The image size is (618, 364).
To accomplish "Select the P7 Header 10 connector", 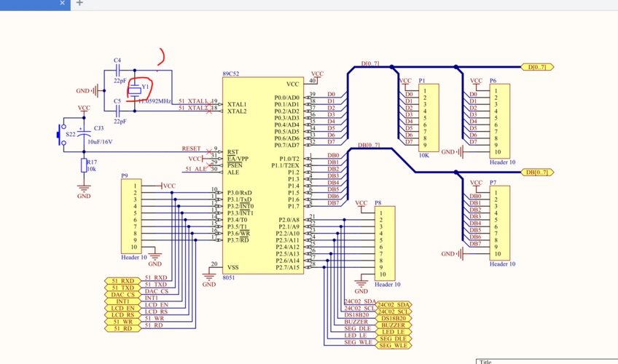I will click(x=500, y=222).
